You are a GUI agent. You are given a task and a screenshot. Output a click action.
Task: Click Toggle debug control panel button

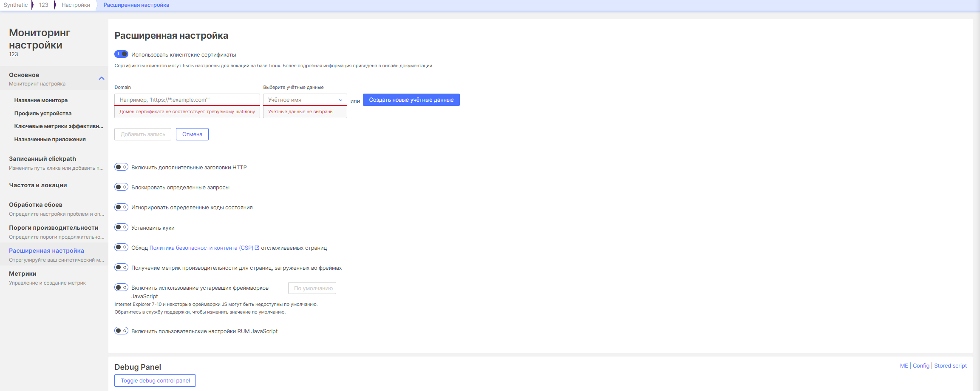pyautogui.click(x=155, y=380)
